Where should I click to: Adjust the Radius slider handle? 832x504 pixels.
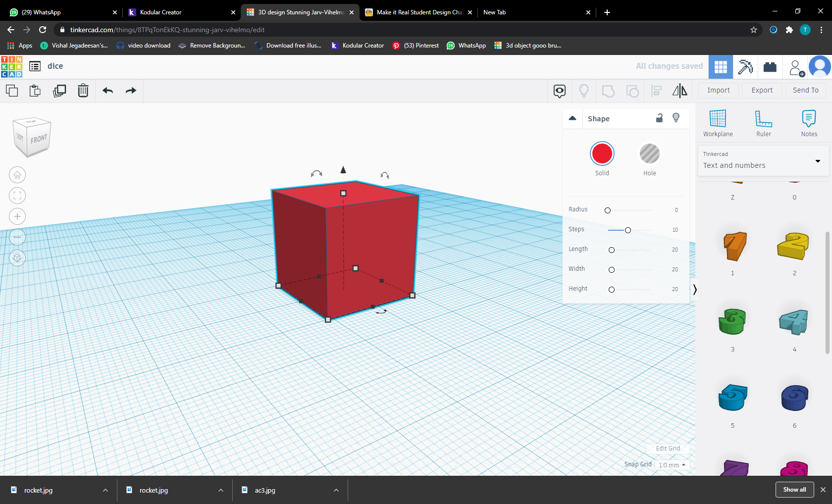[608, 210]
